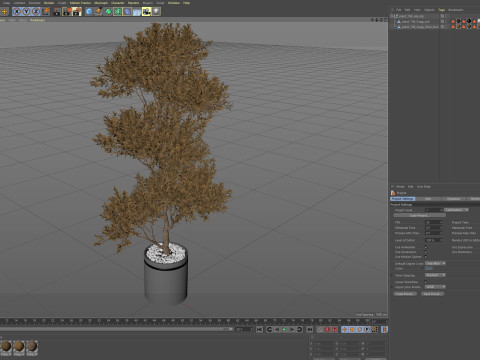
Task: Jump to the next keyframe
Action: 299,329
